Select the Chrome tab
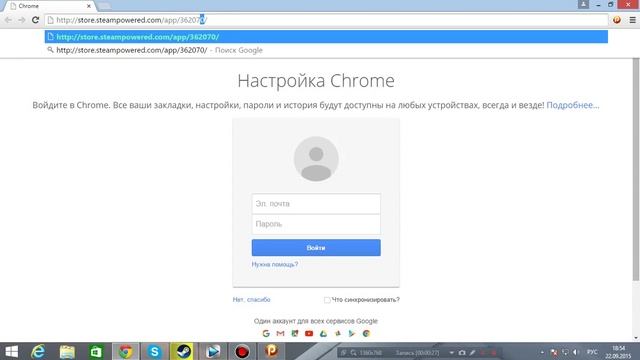The image size is (640, 360). click(51, 6)
